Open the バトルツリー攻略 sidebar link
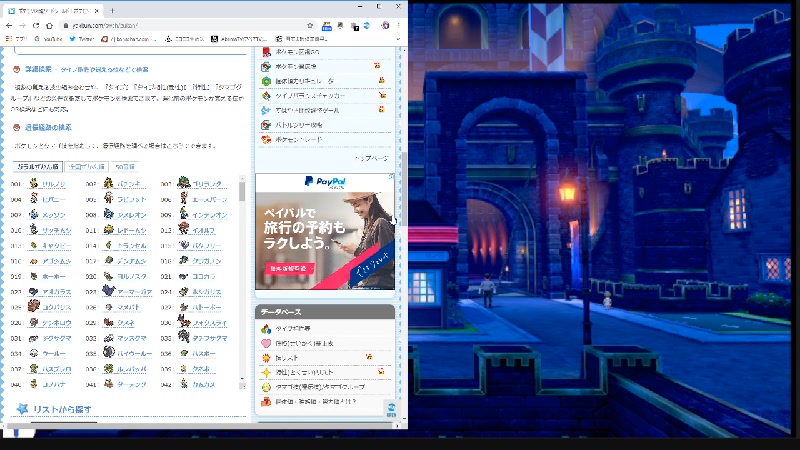This screenshot has width=800, height=450. (299, 125)
